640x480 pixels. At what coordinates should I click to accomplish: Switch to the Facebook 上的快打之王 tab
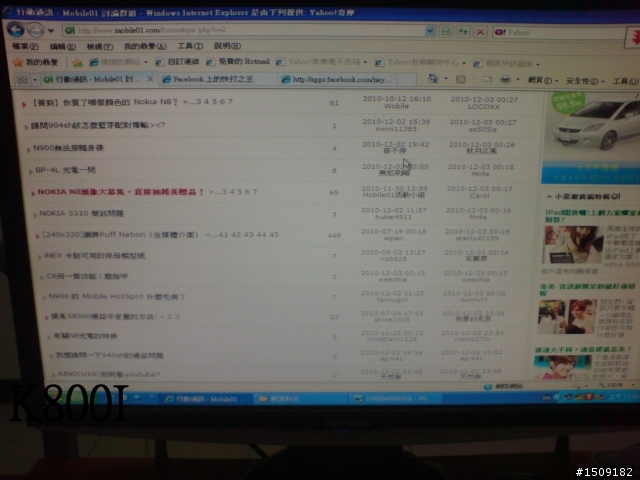point(218,79)
